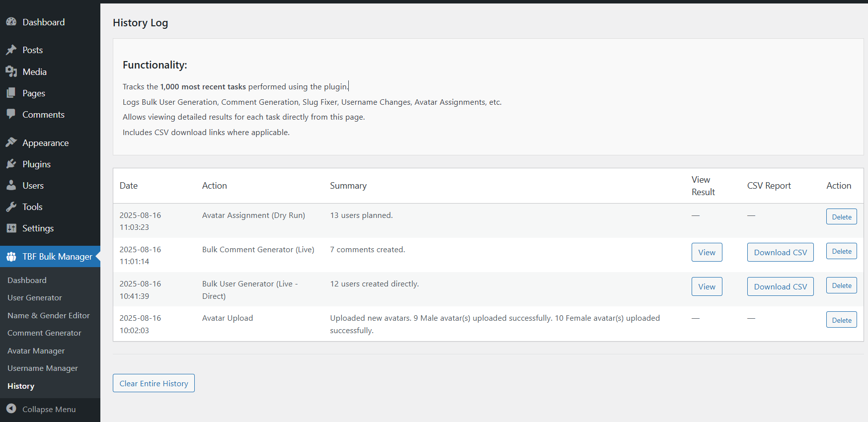868x422 pixels.
Task: Click the Settings sliders icon
Action: click(11, 228)
